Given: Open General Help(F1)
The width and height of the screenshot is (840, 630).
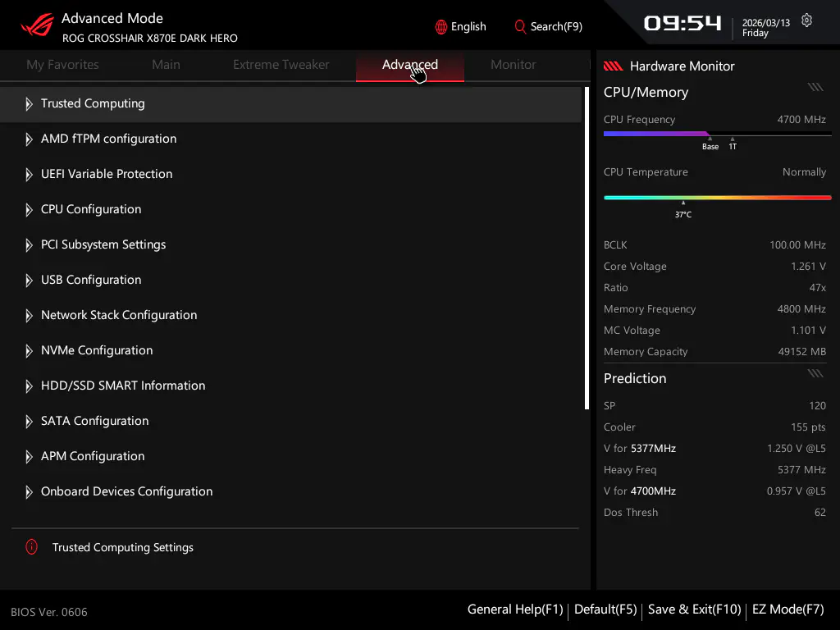Looking at the screenshot, I should 515,609.
